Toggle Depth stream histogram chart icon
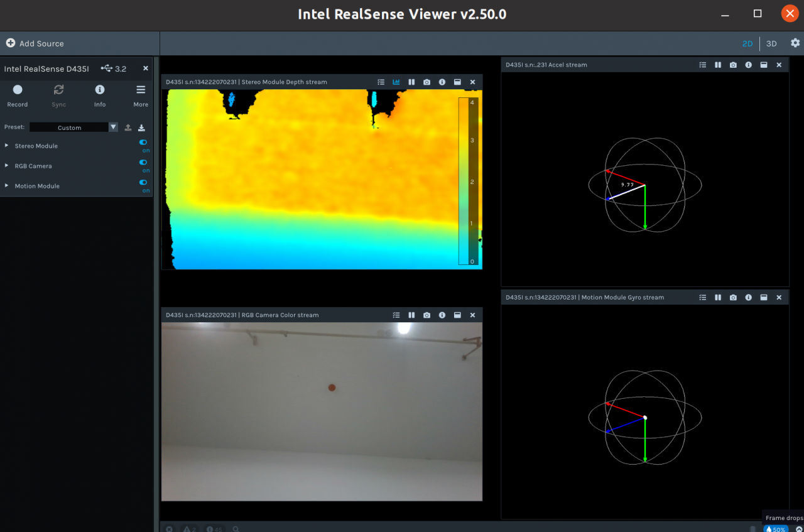The width and height of the screenshot is (804, 532). tap(396, 82)
